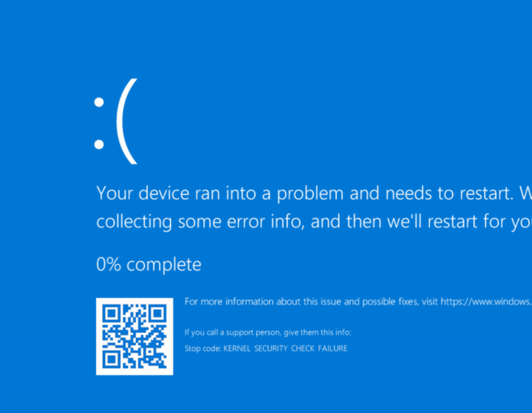Click 'Your device ran into a problem' line
Viewport: 532px width, 413px height.
(314, 193)
